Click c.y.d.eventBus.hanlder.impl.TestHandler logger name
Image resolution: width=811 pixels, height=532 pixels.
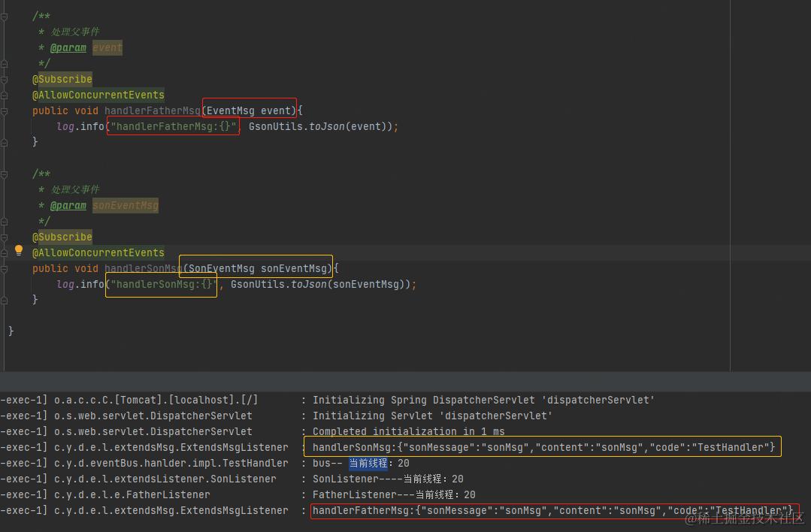click(171, 463)
